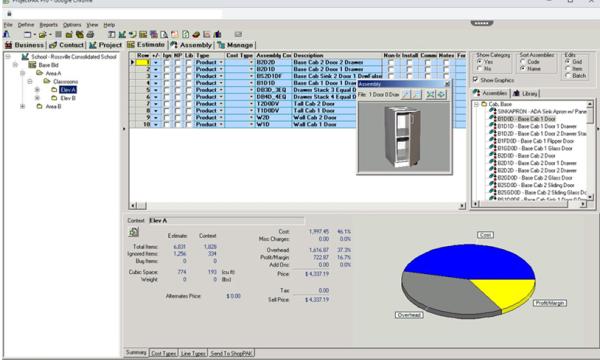Click the fit-to-window icon in the Assembly preview

pyautogui.click(x=430, y=94)
